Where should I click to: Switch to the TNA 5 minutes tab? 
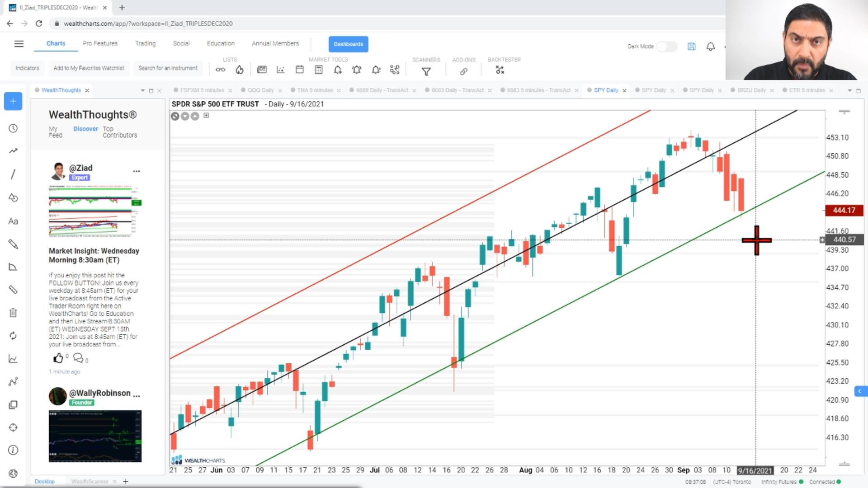315,90
